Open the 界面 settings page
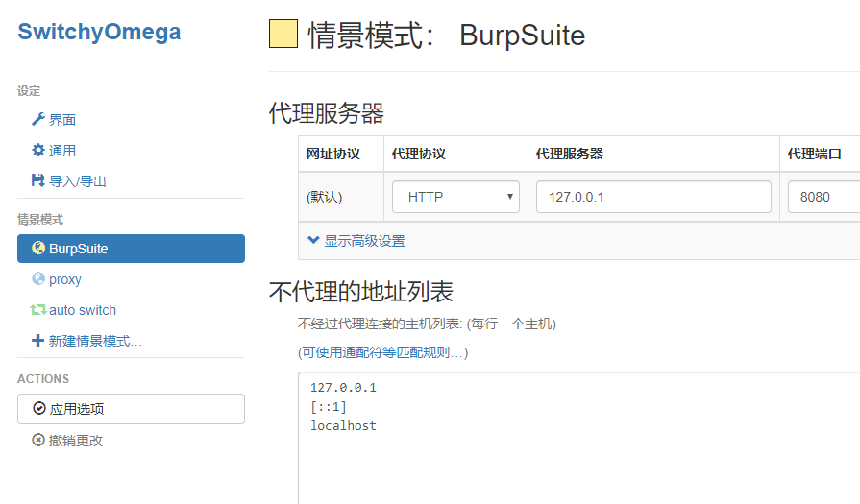 61,119
